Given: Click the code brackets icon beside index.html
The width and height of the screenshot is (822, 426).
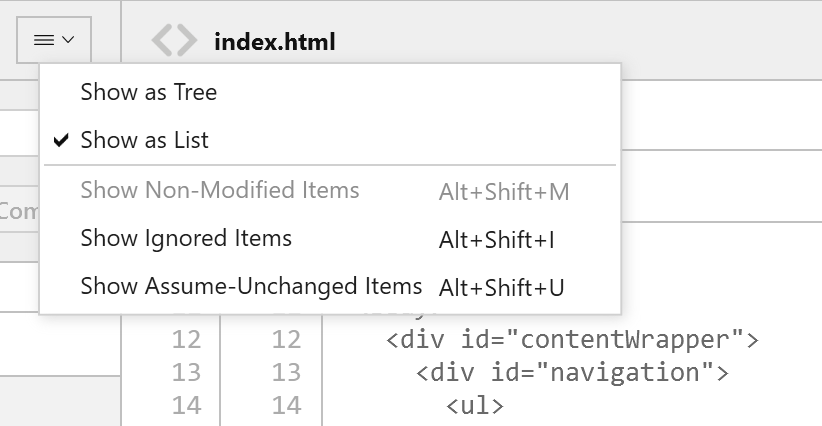Looking at the screenshot, I should [174, 41].
